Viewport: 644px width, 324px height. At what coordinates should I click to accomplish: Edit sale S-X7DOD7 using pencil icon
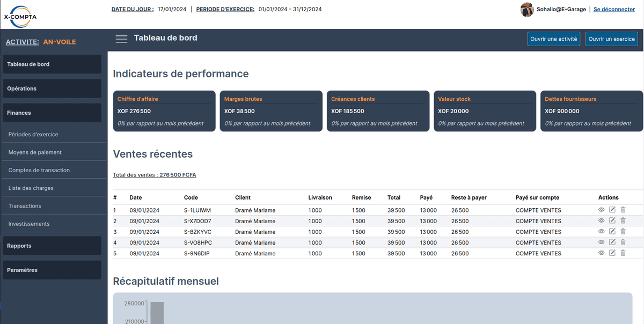pos(612,220)
